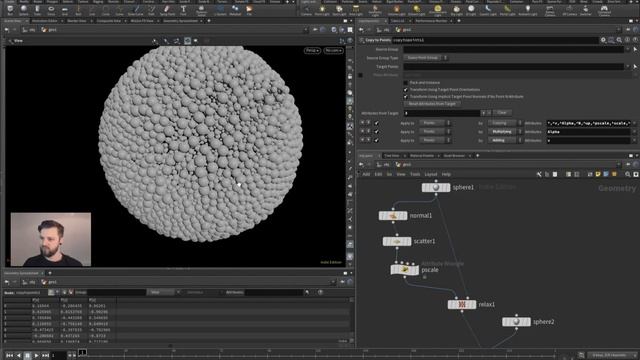Toggle the enable checkbox on the Copying row
Viewport: 640px width, 360px height.
[376, 123]
